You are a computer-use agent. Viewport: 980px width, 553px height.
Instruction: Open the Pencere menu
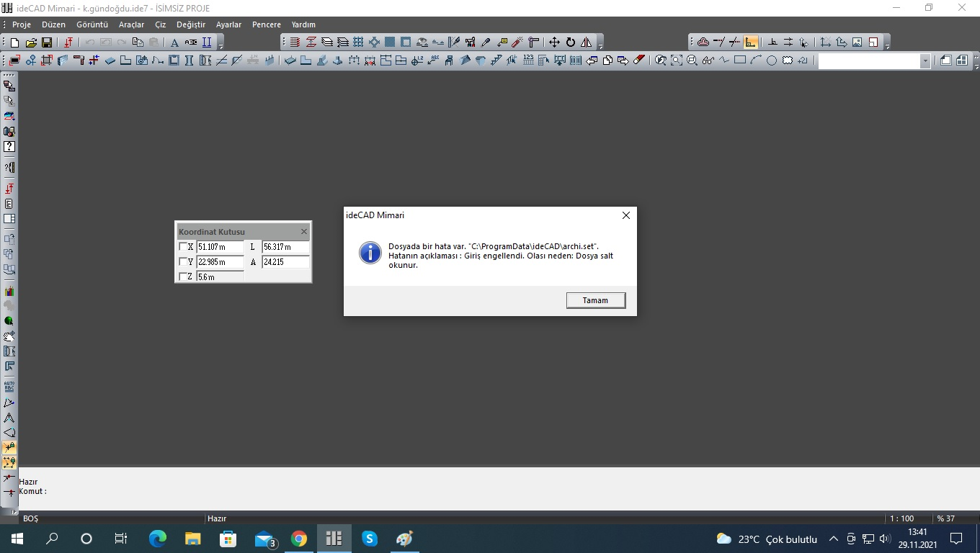(x=267, y=24)
